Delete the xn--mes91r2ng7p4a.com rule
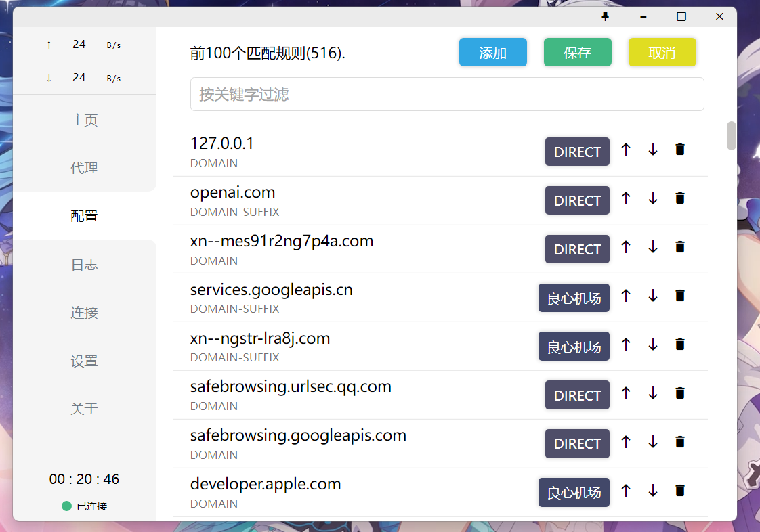Viewport: 760px width, 532px height. point(680,247)
